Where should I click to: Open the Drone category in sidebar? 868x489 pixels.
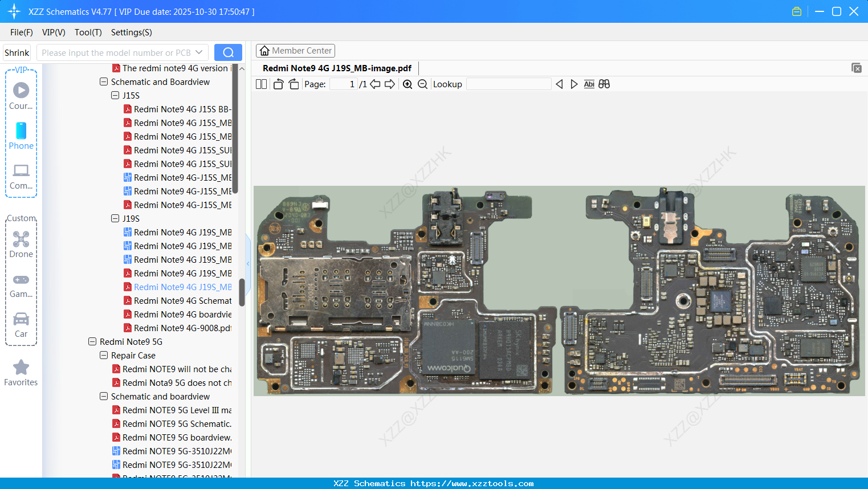pos(21,244)
